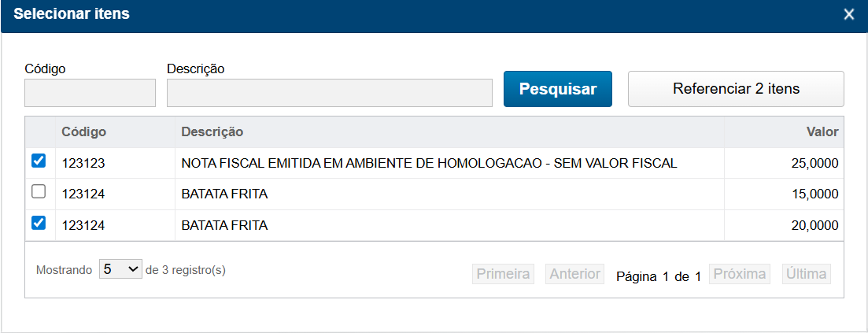Select the NOTA FISCAL EMITIDA description cell

429,164
